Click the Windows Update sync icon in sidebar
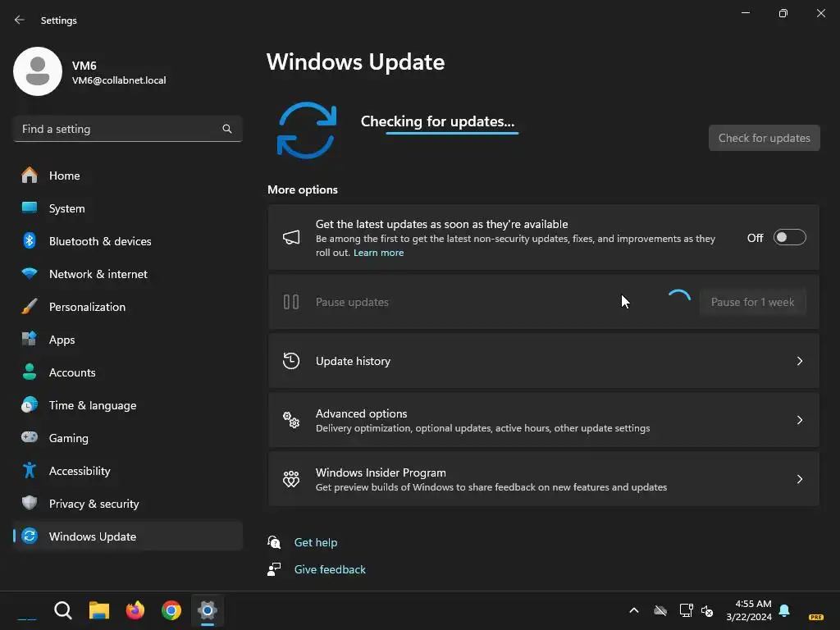This screenshot has height=630, width=840. coord(30,536)
